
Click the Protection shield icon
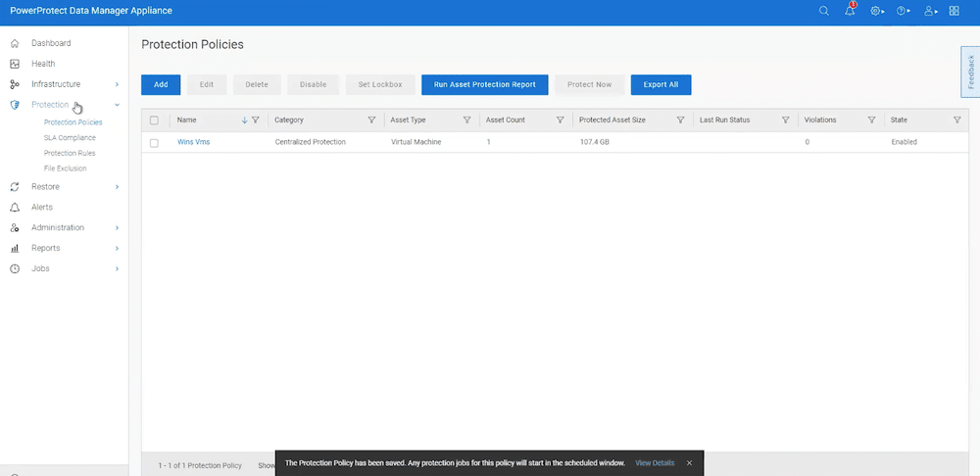click(15, 105)
